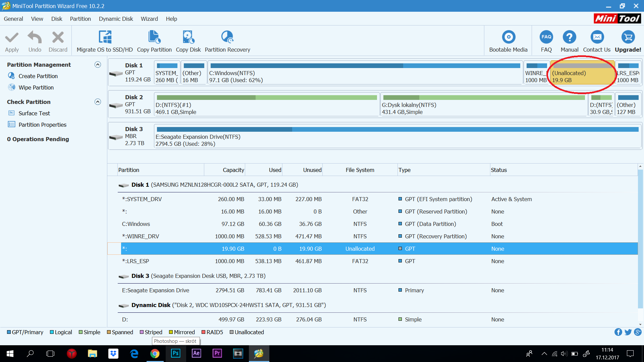The width and height of the screenshot is (644, 362).
Task: Select LRS_ESP 1000 MB partition block
Action: pos(628,72)
